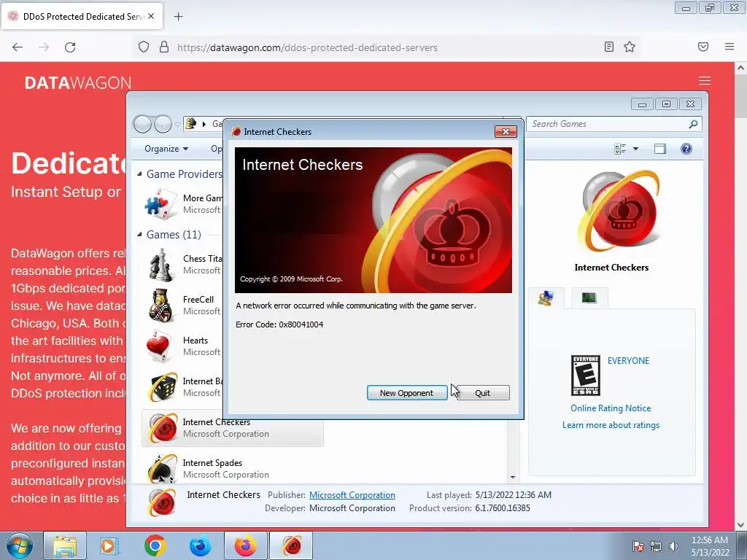Open the change view options arrow
747x560 pixels.
click(635, 149)
